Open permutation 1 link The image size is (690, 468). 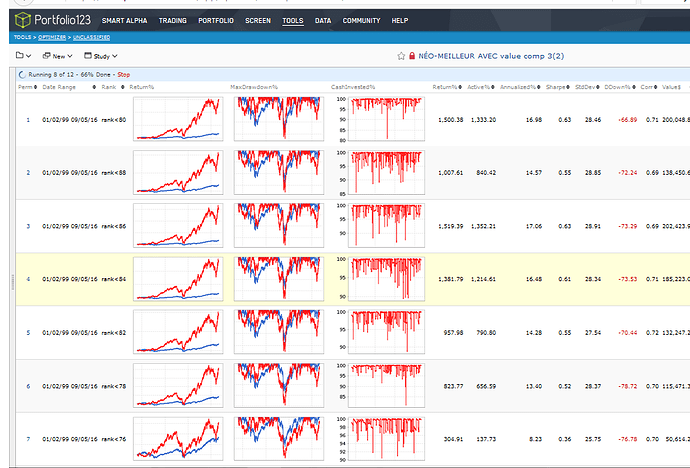point(28,120)
